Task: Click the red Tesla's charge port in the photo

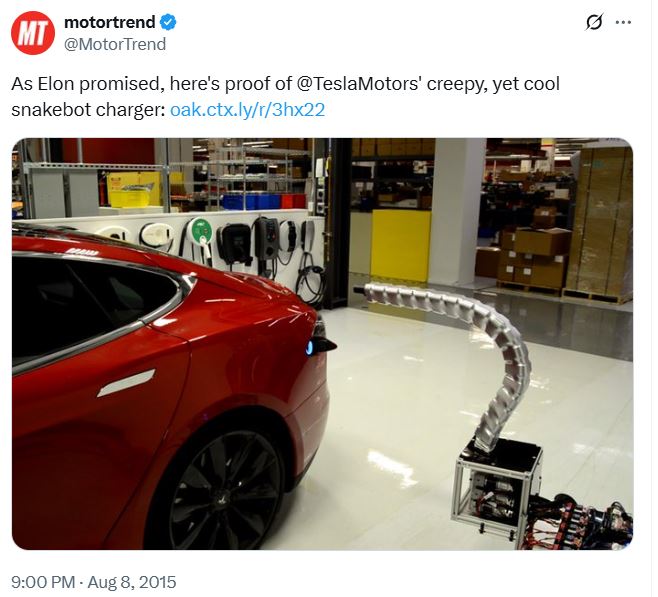Action: coord(322,345)
